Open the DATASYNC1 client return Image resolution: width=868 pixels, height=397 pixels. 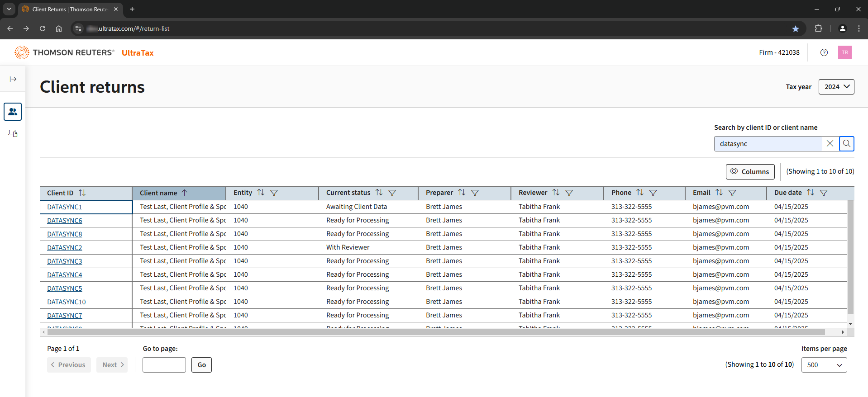pos(65,207)
